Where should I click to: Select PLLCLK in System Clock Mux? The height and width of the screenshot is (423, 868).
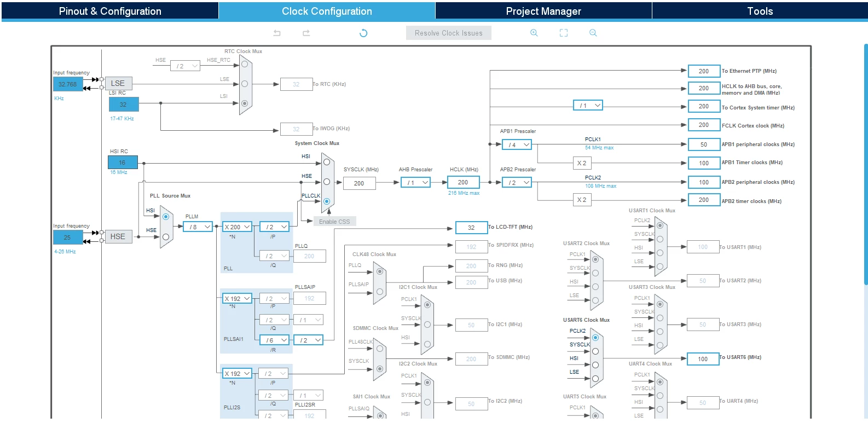[x=327, y=201]
